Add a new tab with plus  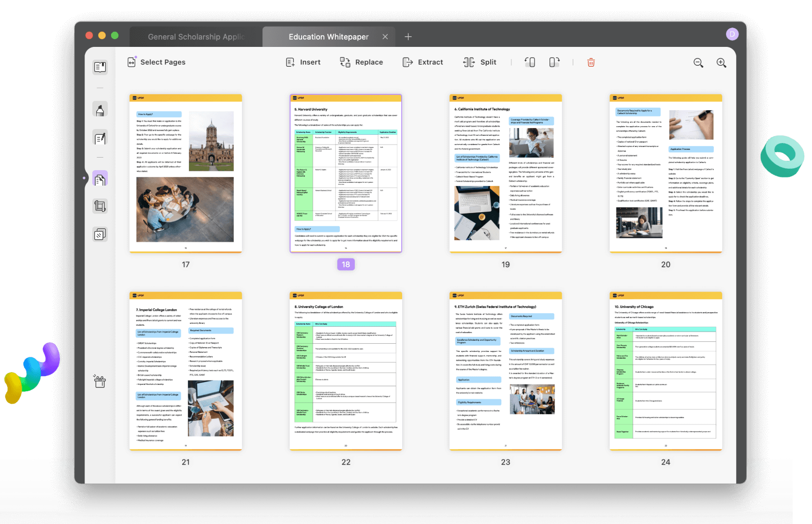pyautogui.click(x=408, y=37)
